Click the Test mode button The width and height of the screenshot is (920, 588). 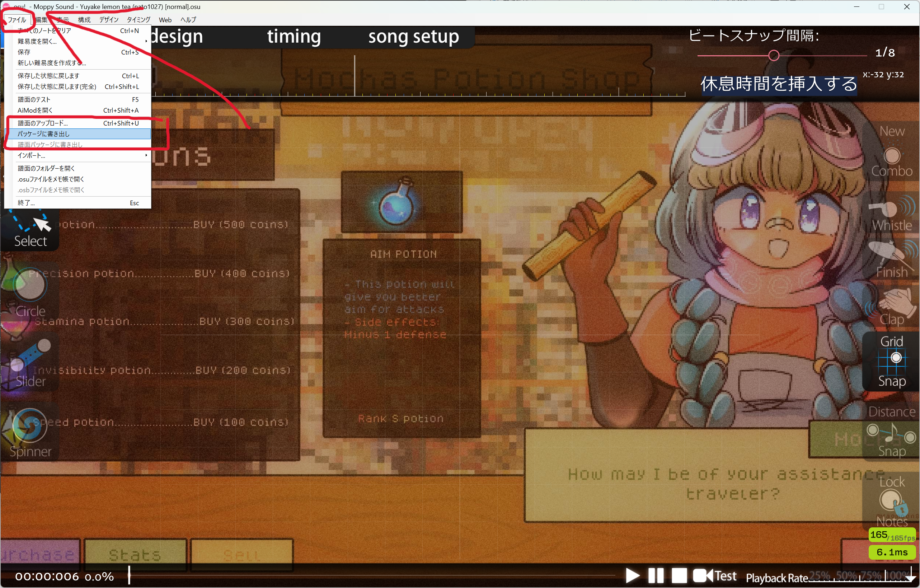pos(714,576)
